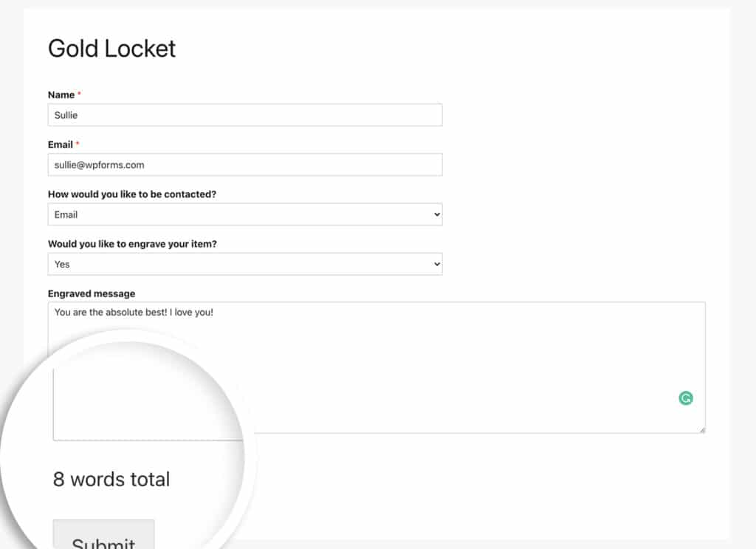Expand the engrave your item dropdown
The image size is (756, 549).
[244, 264]
